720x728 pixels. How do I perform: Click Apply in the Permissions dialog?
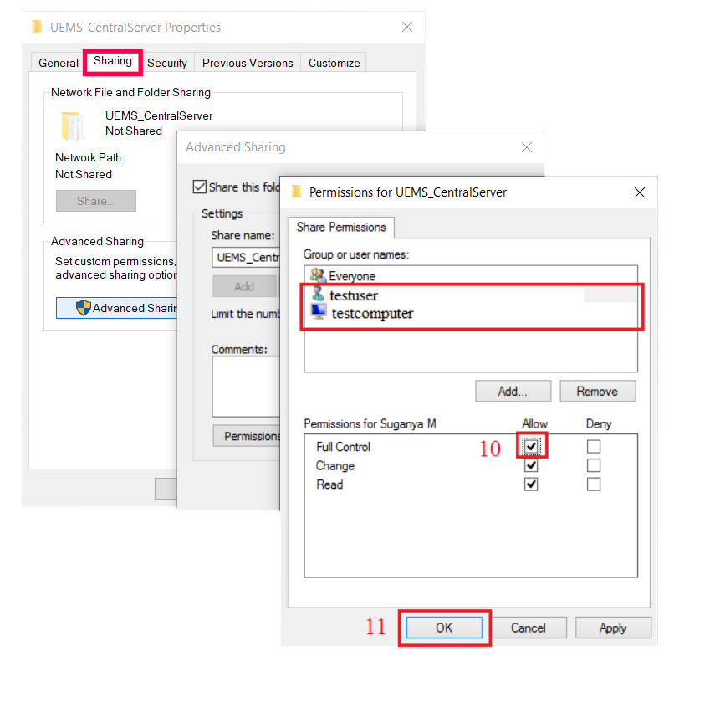click(612, 628)
